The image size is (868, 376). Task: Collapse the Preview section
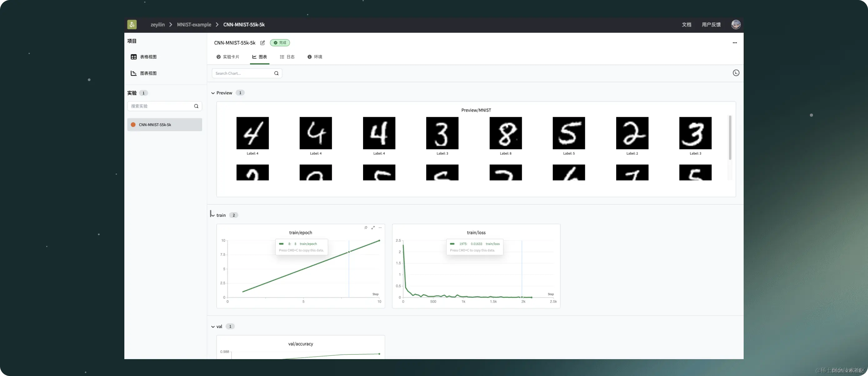213,93
